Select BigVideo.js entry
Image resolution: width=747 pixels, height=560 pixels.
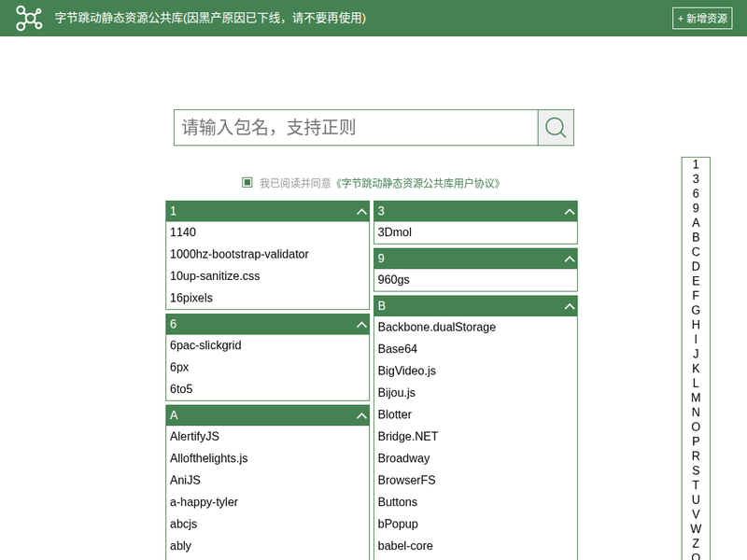[407, 371]
